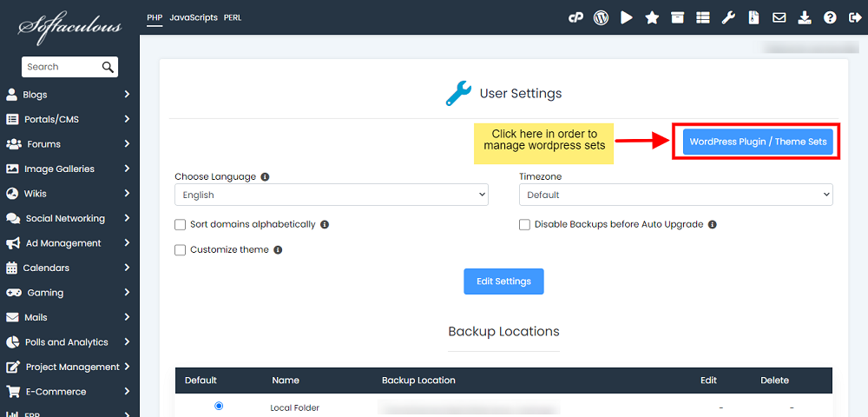This screenshot has width=868, height=417.
Task: Expand Mails category chevron
Action: click(x=128, y=317)
